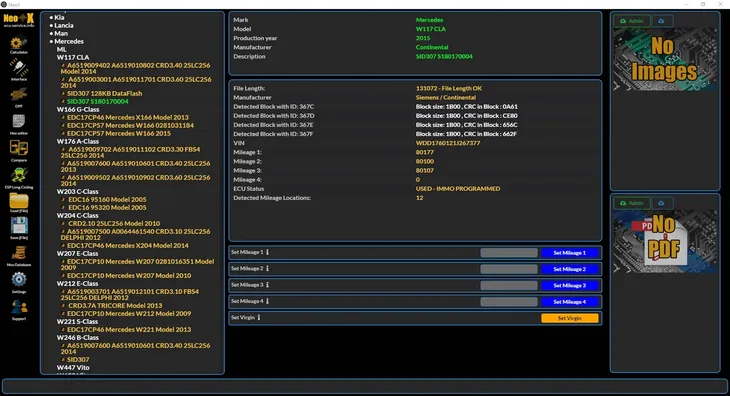Click the Set Mileage 2 button

569,269
